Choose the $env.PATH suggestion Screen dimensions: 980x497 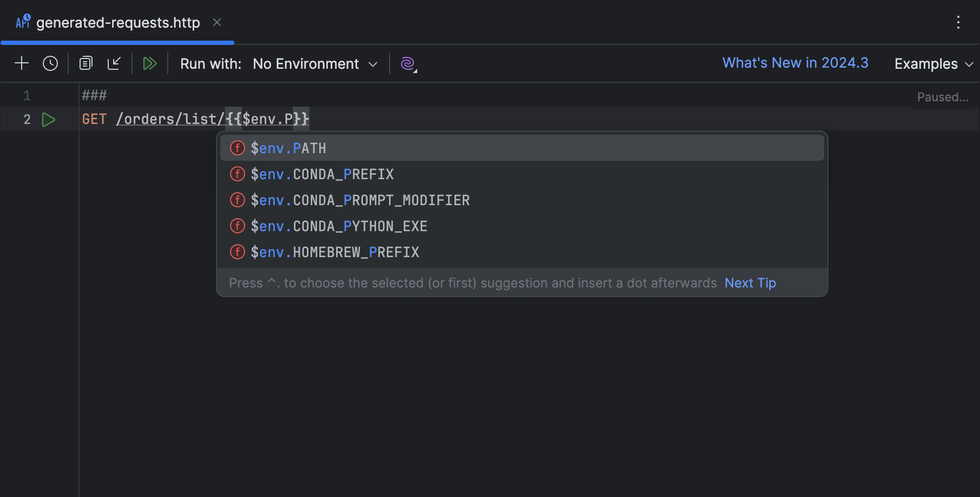pos(288,148)
